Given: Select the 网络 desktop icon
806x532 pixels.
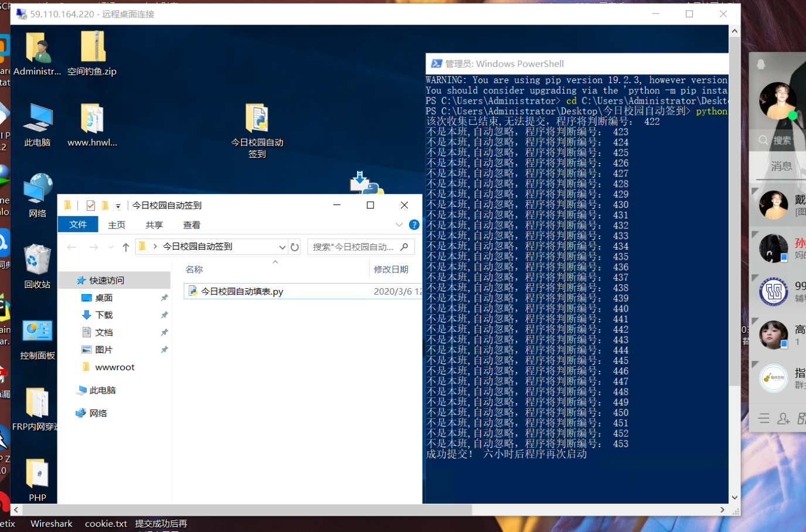Looking at the screenshot, I should (x=38, y=196).
